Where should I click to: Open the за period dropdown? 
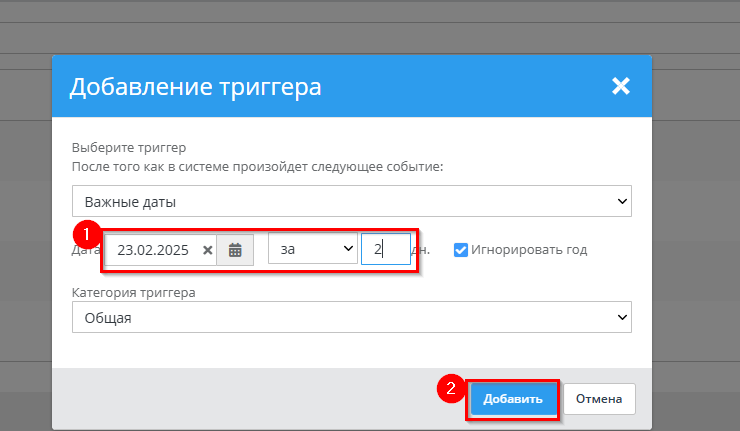[313, 250]
